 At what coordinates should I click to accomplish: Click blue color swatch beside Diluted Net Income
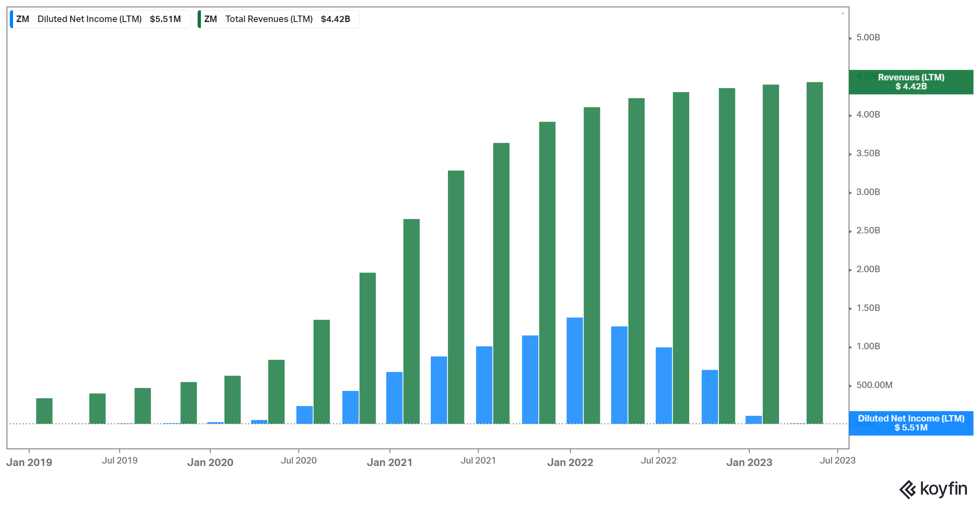pos(12,19)
